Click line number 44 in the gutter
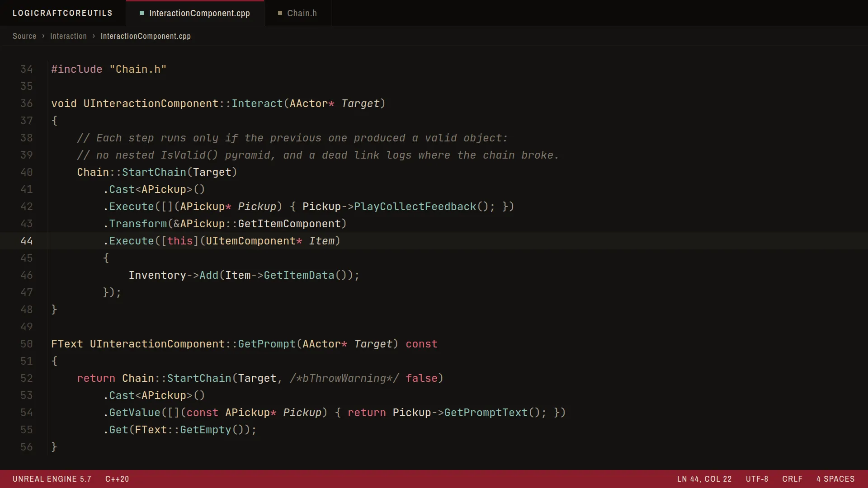868x488 pixels. (x=27, y=241)
